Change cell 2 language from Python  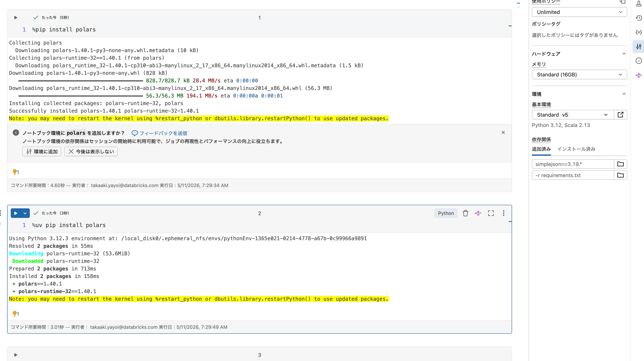click(x=446, y=213)
